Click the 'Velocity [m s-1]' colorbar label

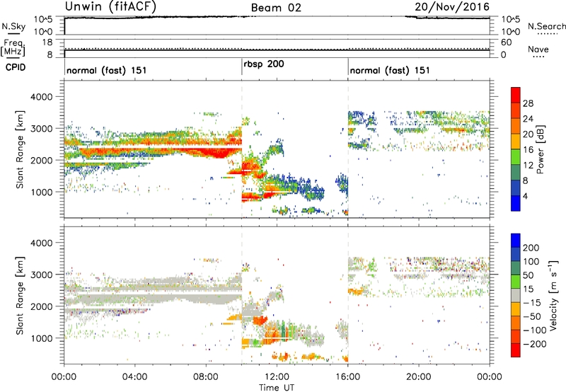[x=553, y=295]
